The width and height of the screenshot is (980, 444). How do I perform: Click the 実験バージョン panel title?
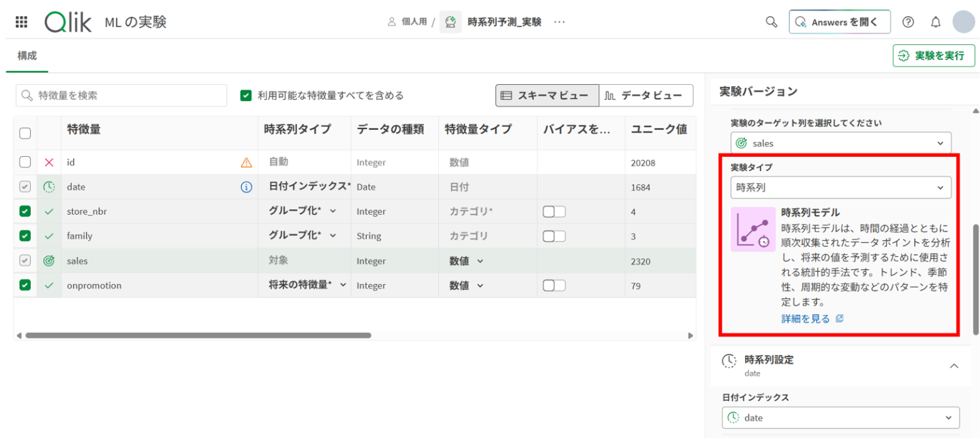coord(759,91)
